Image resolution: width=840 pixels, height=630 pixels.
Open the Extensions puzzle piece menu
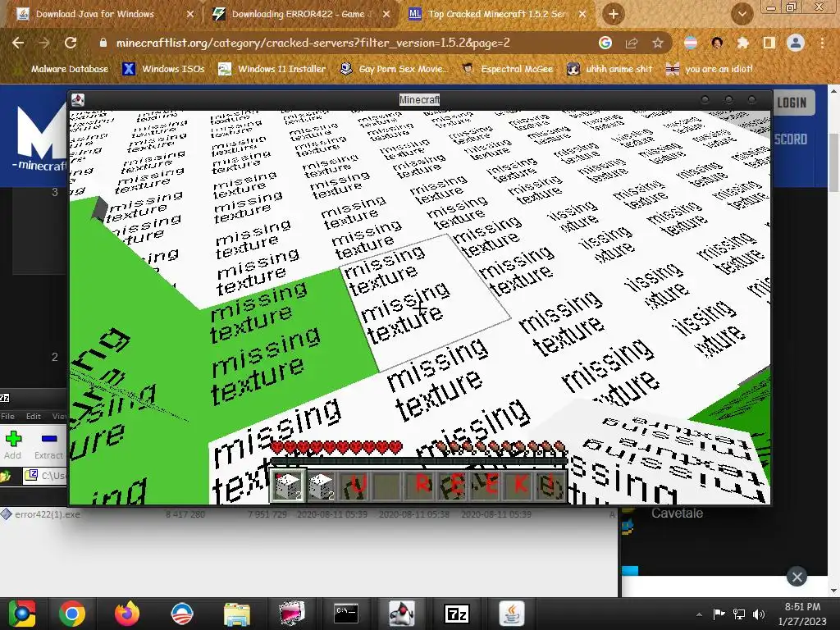click(742, 43)
